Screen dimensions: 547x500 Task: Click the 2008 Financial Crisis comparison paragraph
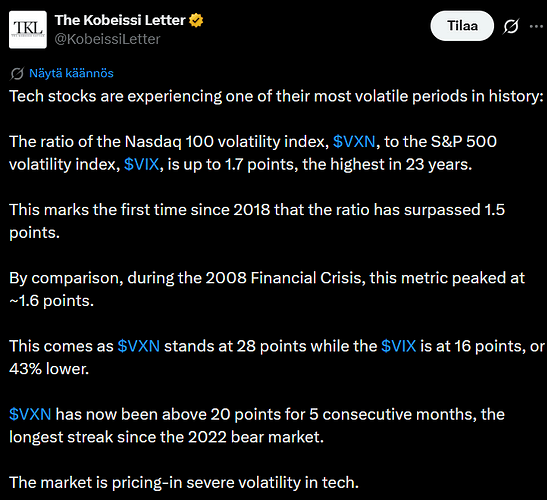(267, 289)
